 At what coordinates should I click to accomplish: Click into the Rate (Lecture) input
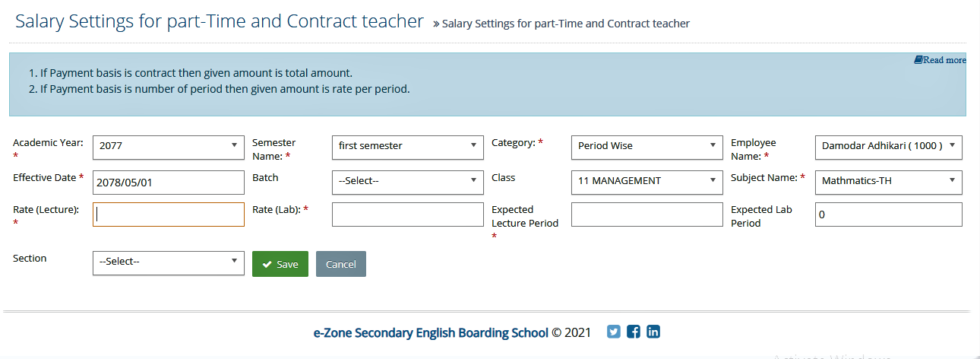pyautogui.click(x=169, y=214)
